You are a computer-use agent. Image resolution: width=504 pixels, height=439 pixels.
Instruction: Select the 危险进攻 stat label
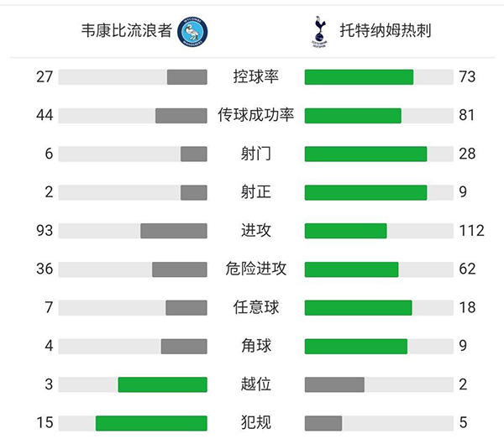[x=255, y=269]
